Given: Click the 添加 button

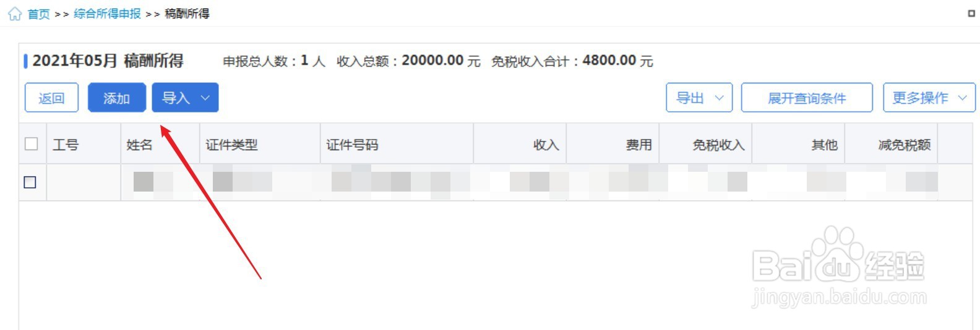Looking at the screenshot, I should click(116, 98).
